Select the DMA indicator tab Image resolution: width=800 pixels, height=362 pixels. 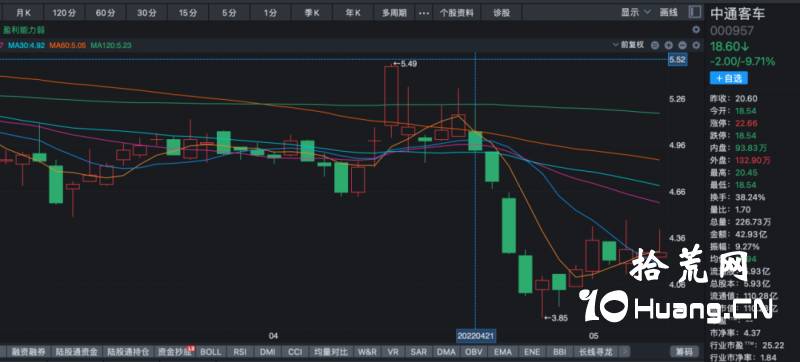pyautogui.click(x=447, y=352)
